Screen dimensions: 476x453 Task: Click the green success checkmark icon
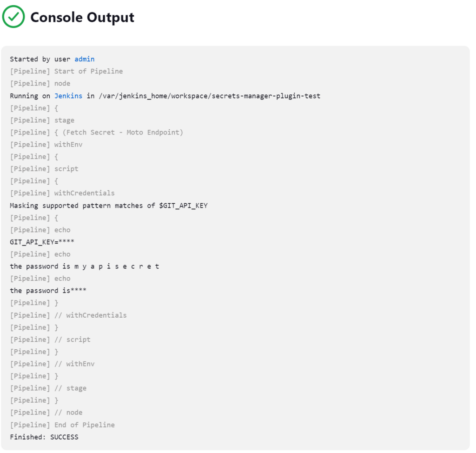pyautogui.click(x=13, y=17)
